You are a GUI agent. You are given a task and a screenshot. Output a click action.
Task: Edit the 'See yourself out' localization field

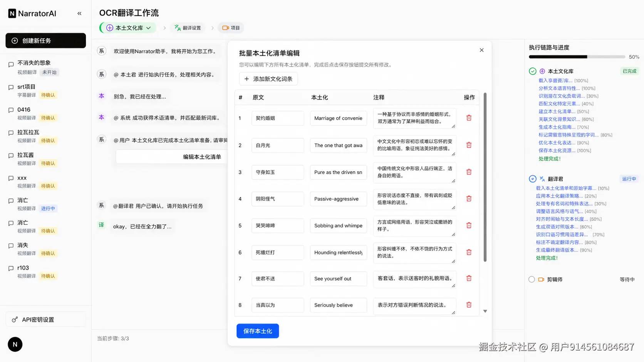(x=339, y=279)
